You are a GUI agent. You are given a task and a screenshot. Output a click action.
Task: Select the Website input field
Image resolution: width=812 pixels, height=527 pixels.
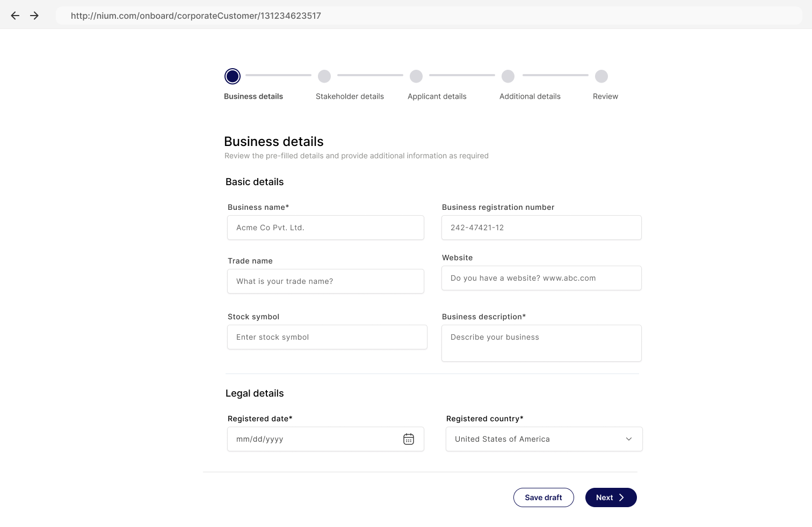(x=541, y=278)
